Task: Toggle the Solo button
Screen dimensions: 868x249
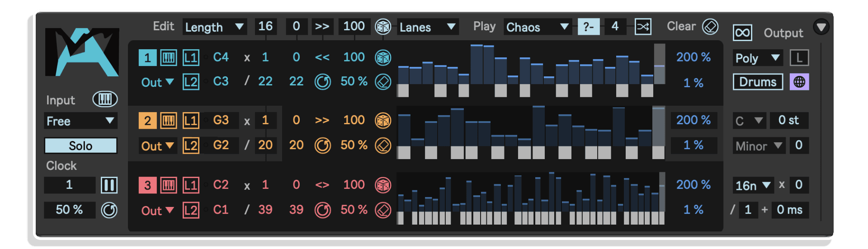Action: (x=80, y=146)
